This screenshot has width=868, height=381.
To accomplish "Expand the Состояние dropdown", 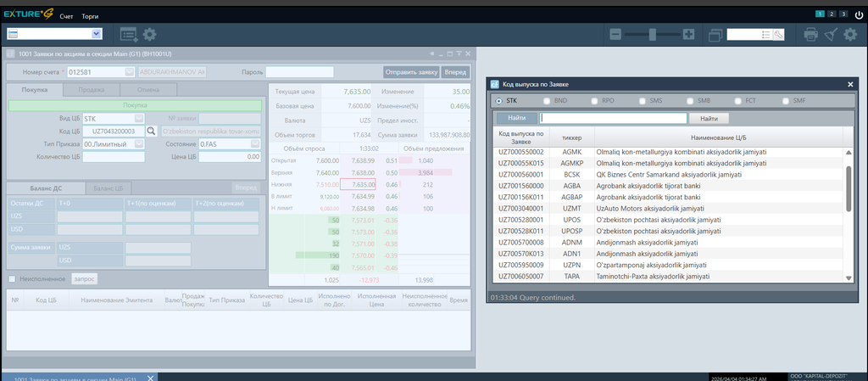I will click(x=254, y=144).
